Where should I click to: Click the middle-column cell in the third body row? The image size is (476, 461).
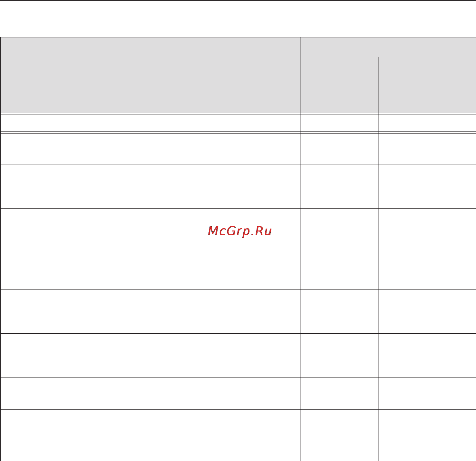coord(339,186)
